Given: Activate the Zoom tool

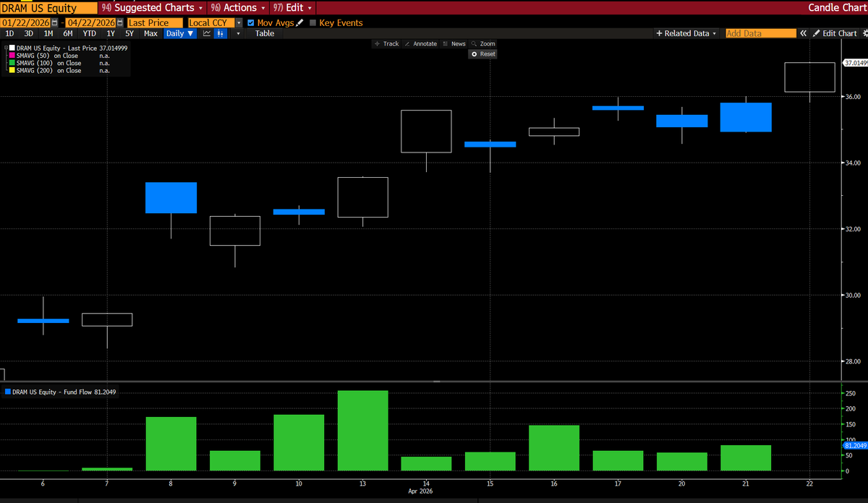Looking at the screenshot, I should (x=483, y=43).
